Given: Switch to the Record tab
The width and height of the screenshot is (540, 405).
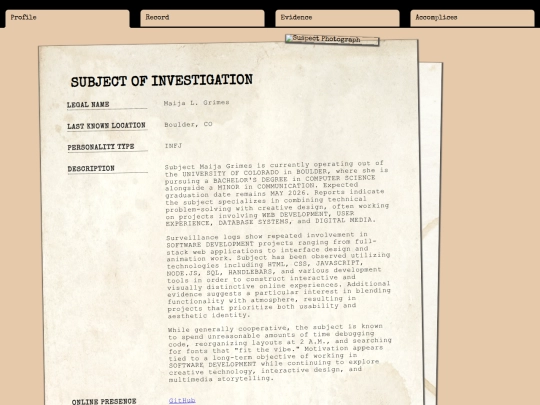Looking at the screenshot, I should pos(202,18).
